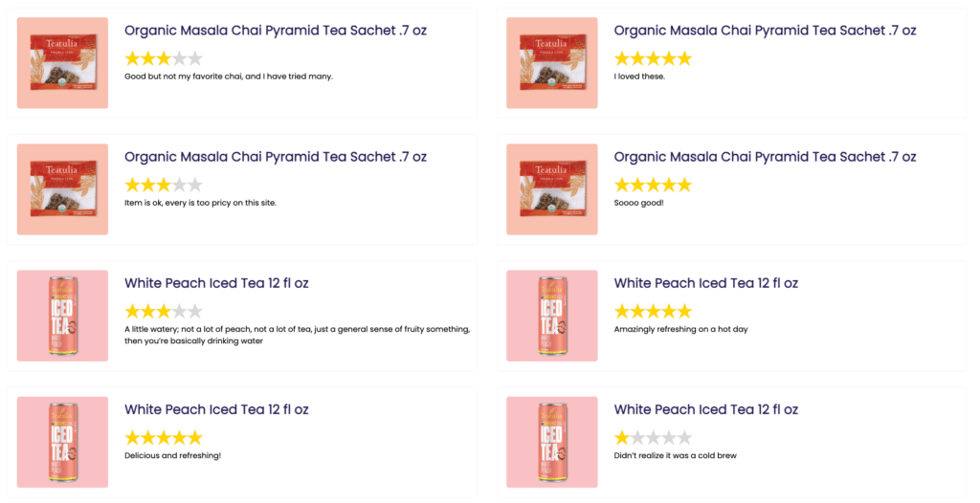Open the White Peach title for the "A little watery" review
Screen dimensions: 980x503
tap(216, 283)
